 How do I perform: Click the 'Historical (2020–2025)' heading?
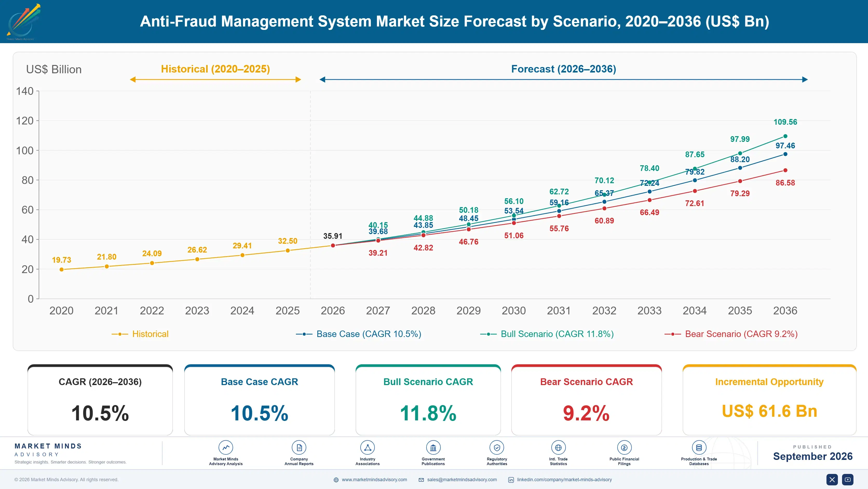tap(216, 69)
